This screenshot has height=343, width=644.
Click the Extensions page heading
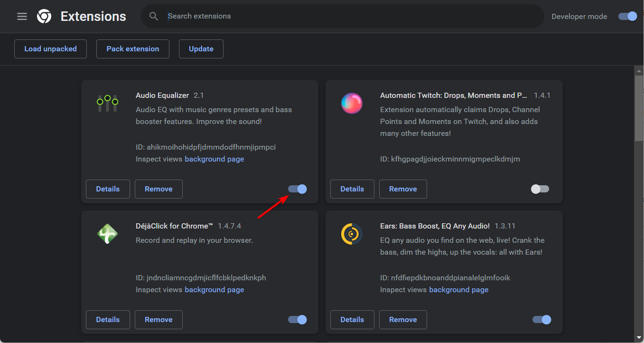(93, 17)
